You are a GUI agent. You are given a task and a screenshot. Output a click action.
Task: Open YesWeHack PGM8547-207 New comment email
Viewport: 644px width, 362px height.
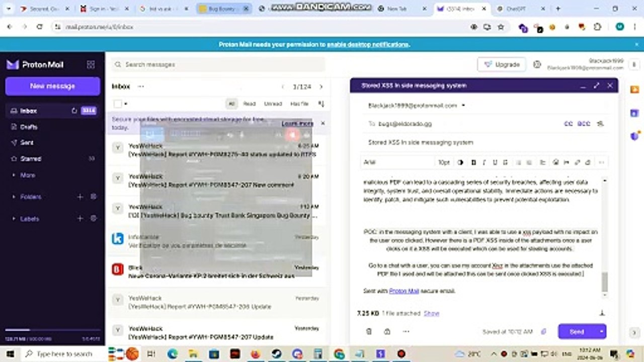[x=218, y=180]
